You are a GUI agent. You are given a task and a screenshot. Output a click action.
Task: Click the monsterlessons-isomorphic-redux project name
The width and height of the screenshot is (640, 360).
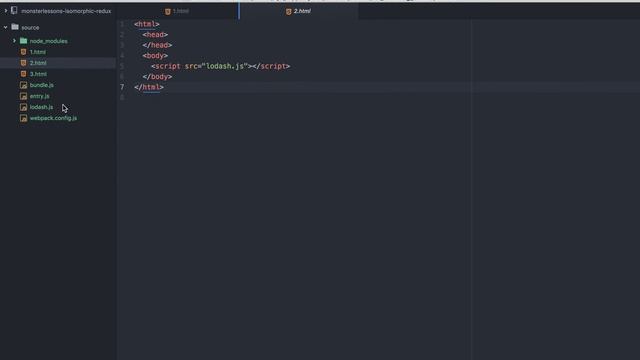pos(66,11)
